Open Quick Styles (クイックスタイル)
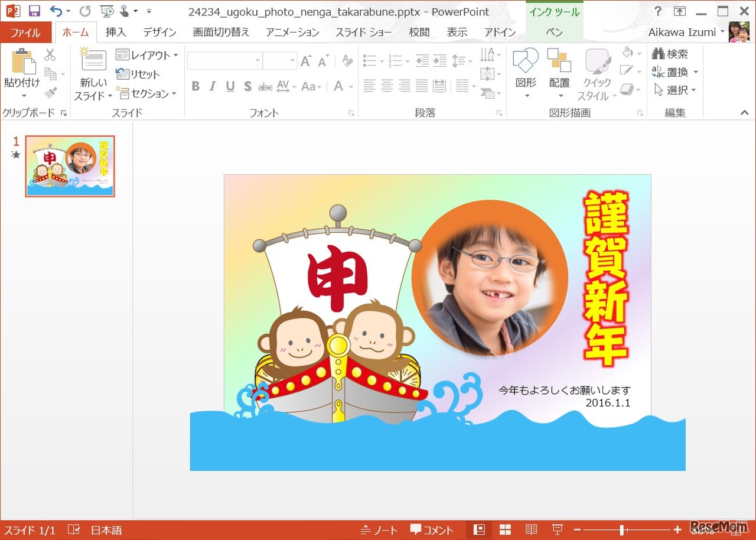The image size is (756, 540). tap(597, 71)
